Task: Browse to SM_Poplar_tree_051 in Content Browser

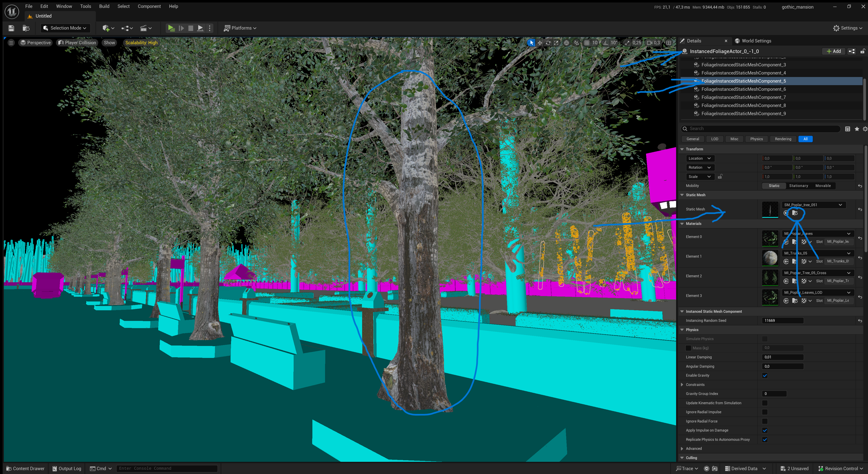Action: click(795, 213)
